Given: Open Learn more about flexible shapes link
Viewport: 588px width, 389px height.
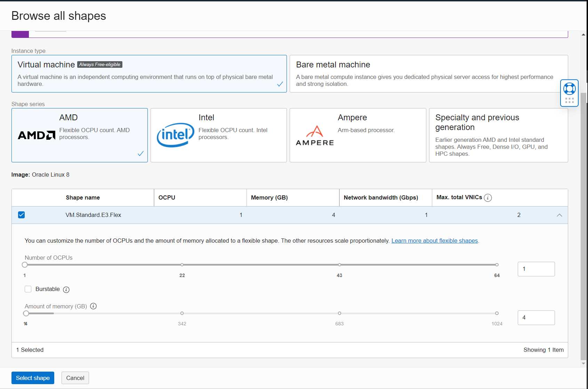Looking at the screenshot, I should click(x=434, y=241).
